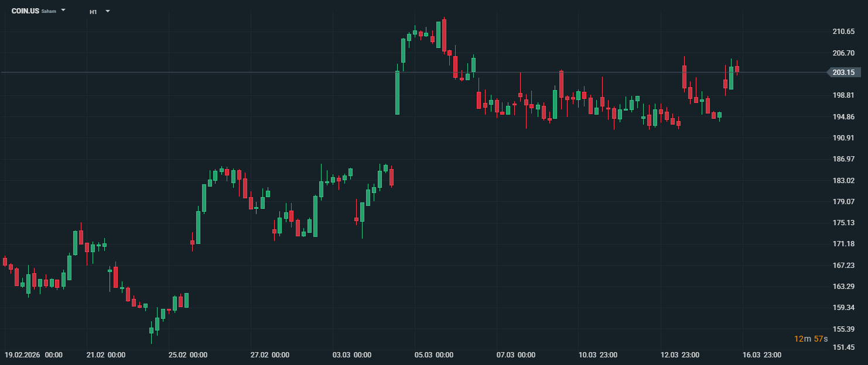868x365 pixels.
Task: Select the 186.97 price level label
Action: 843,159
